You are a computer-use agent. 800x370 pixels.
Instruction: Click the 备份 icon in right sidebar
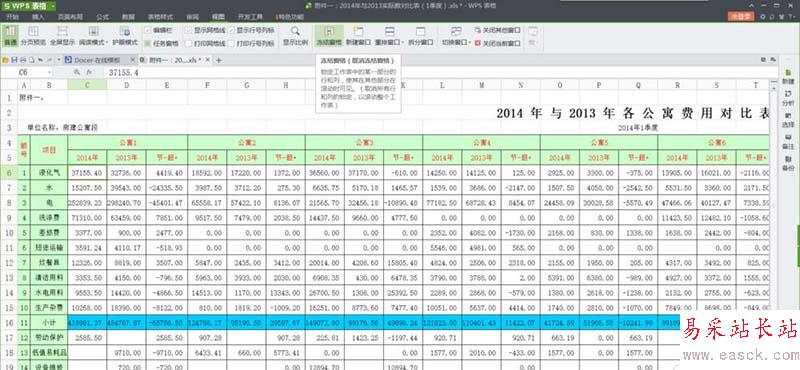click(788, 163)
